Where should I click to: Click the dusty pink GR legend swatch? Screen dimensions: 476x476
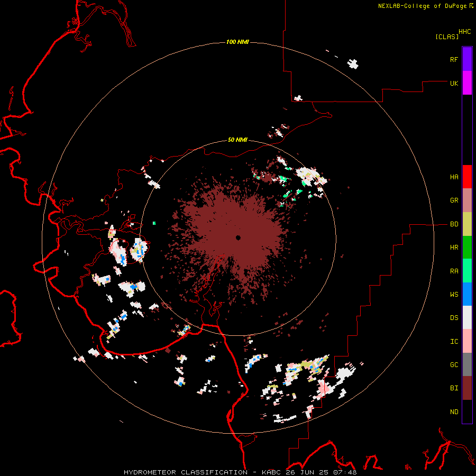(x=467, y=200)
